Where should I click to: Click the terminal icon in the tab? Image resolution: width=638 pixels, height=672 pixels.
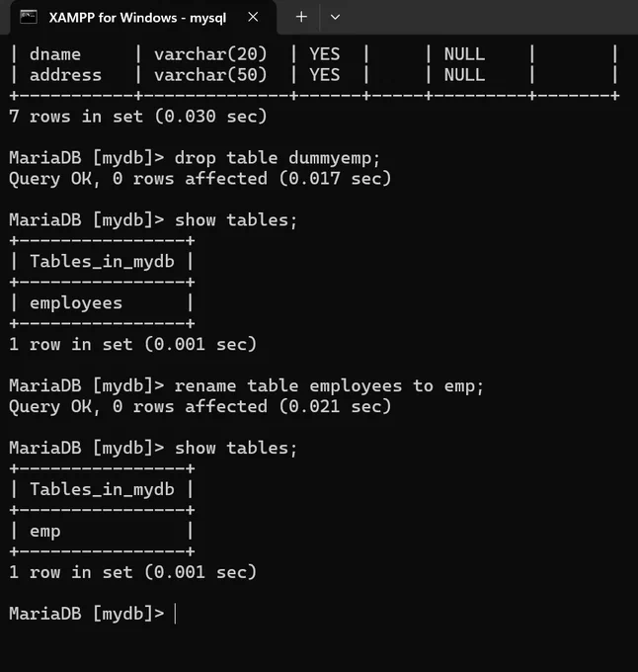pos(29,18)
